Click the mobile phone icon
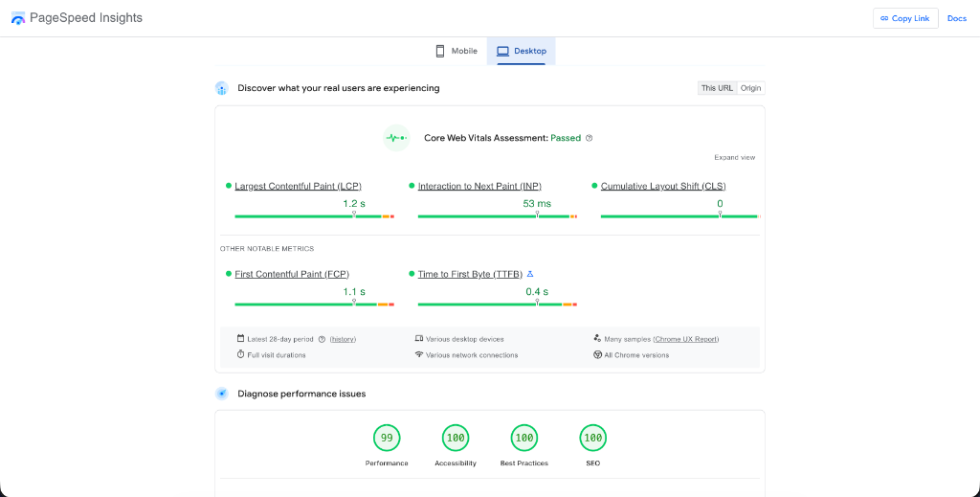This screenshot has width=980, height=497. [x=440, y=52]
